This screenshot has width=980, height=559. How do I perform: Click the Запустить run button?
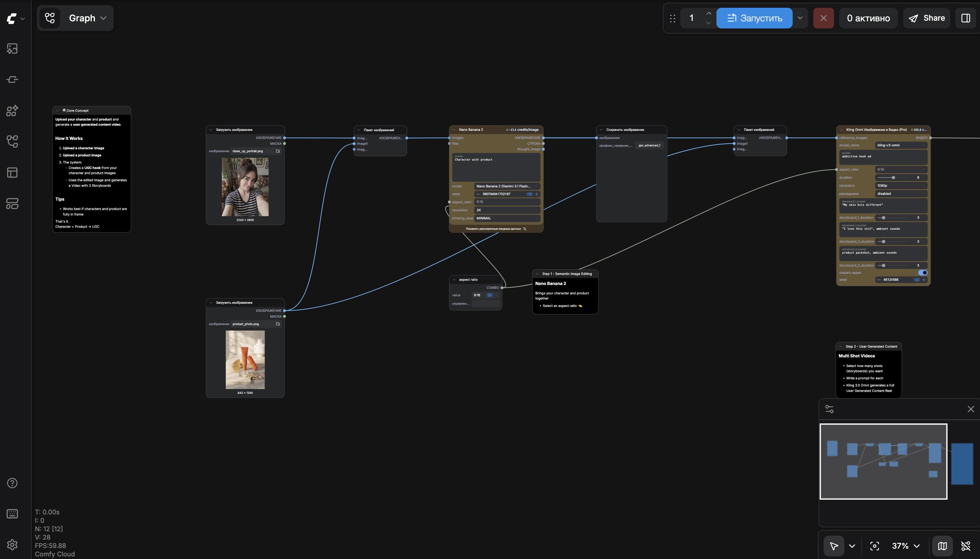(x=754, y=18)
